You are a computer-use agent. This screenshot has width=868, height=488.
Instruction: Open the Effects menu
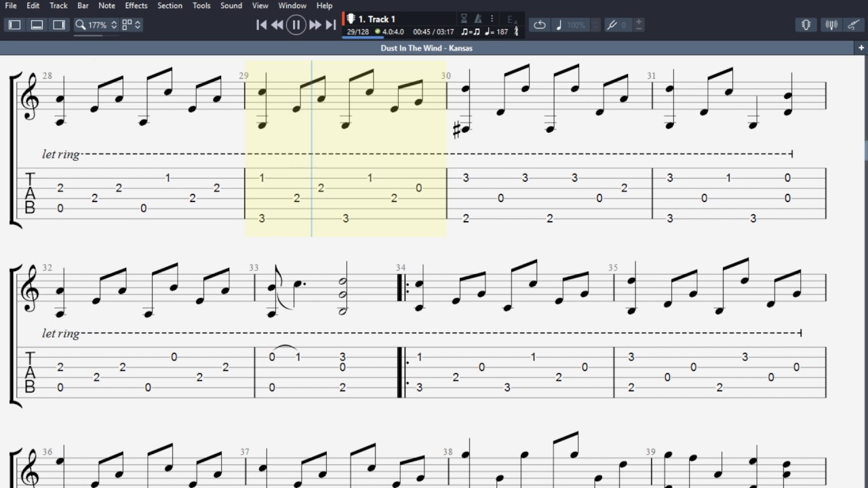136,5
